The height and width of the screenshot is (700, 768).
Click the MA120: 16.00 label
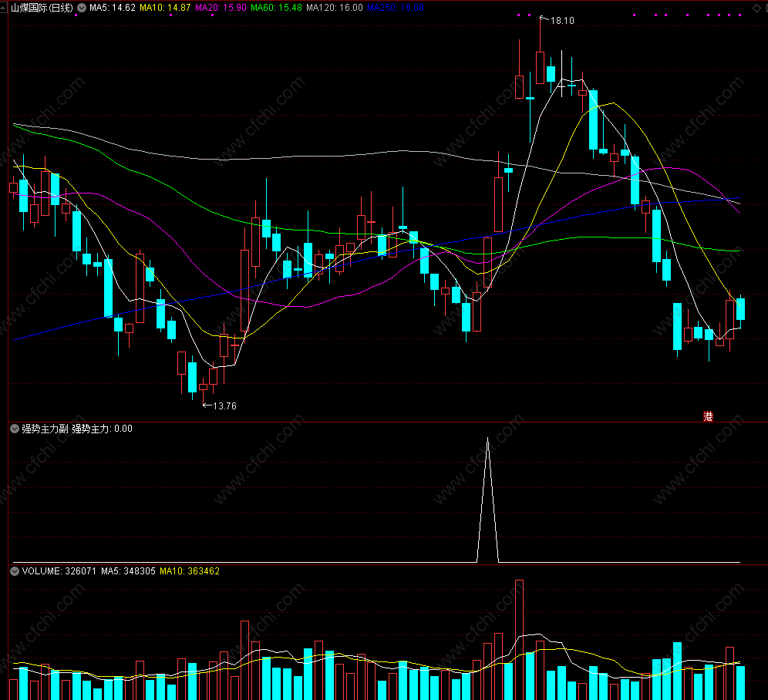[335, 8]
